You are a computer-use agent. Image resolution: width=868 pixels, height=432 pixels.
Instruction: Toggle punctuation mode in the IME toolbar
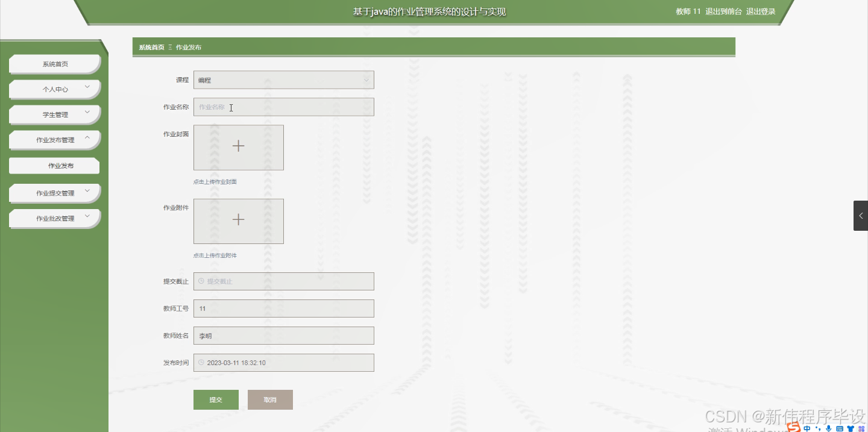(x=818, y=429)
